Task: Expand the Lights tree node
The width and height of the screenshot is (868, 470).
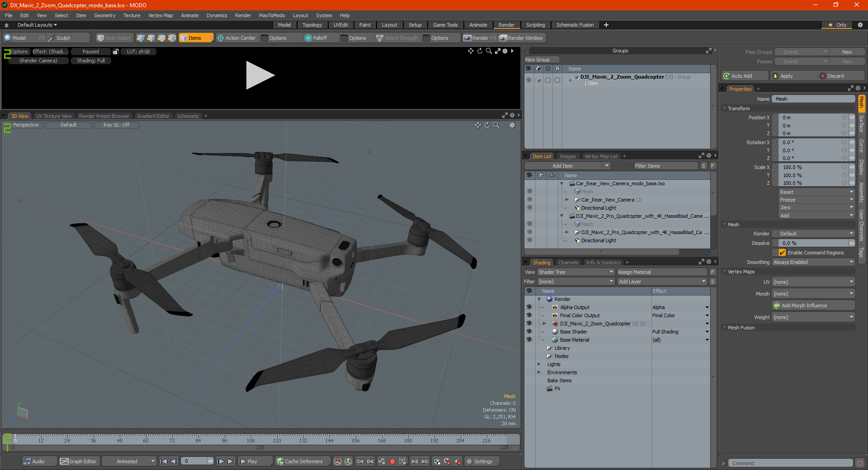Action: tap(539, 364)
